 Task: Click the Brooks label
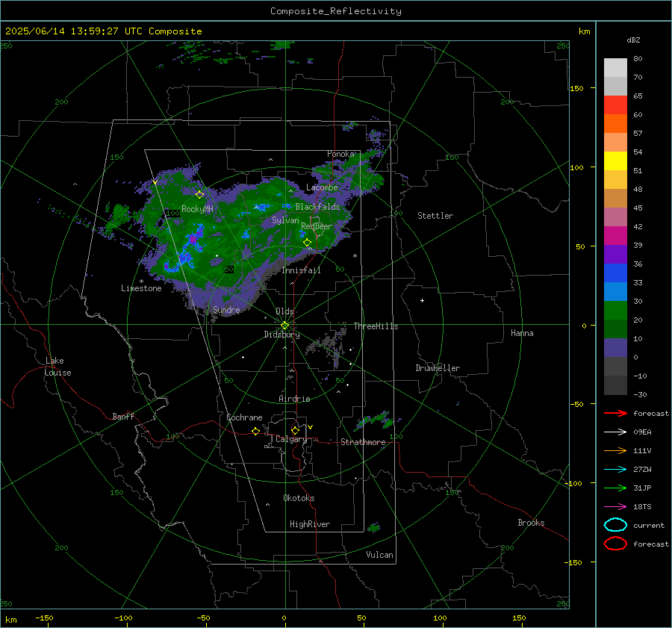[x=531, y=523]
